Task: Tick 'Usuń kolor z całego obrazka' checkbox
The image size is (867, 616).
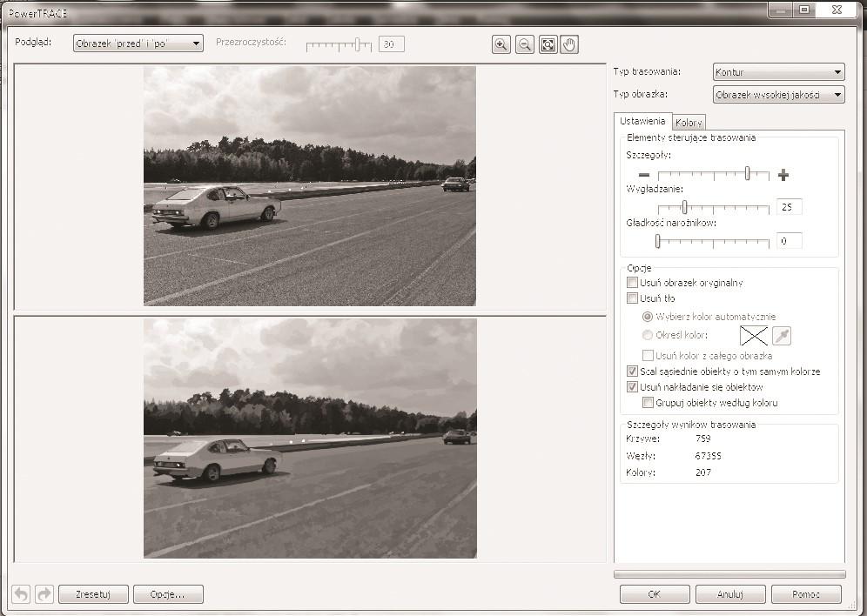Action: click(x=648, y=355)
